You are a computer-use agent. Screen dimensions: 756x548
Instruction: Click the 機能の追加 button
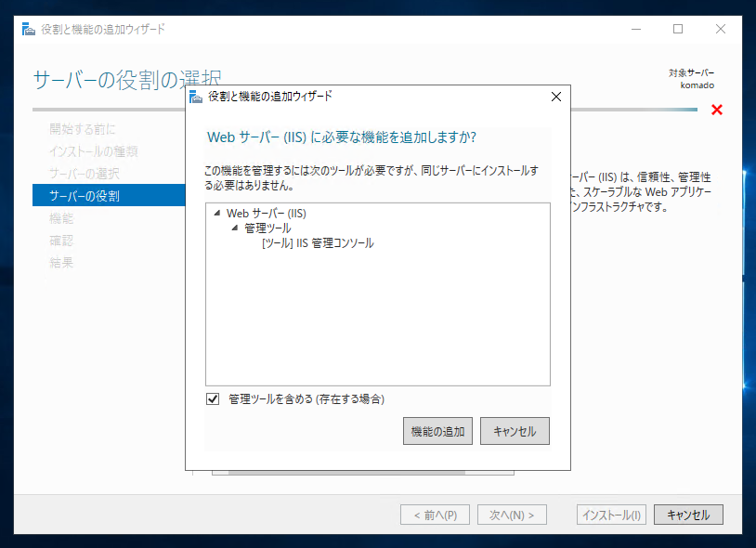coord(437,431)
